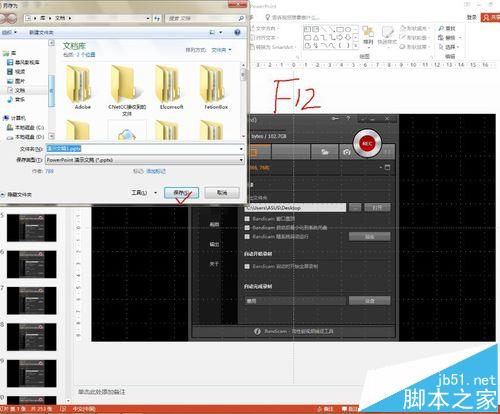The width and height of the screenshot is (500, 414).
Task: Select the slide 6 thumbnail in the slide panel
Action: [x=32, y=264]
